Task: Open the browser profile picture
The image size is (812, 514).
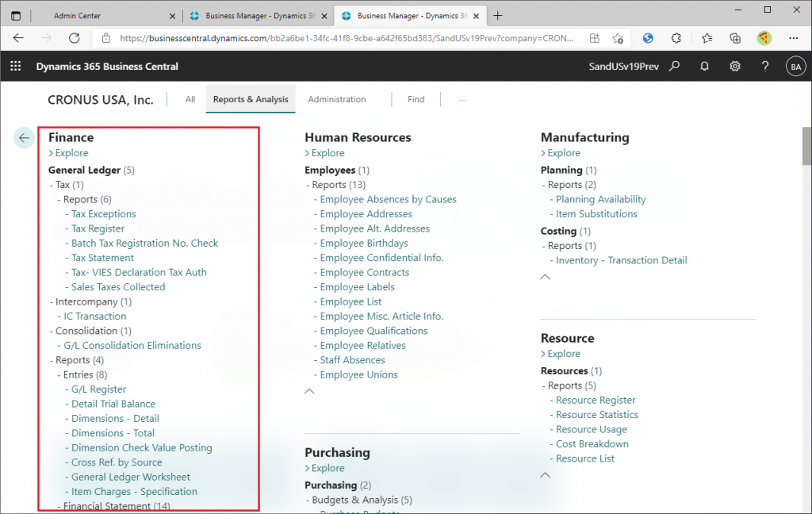Action: pos(764,38)
